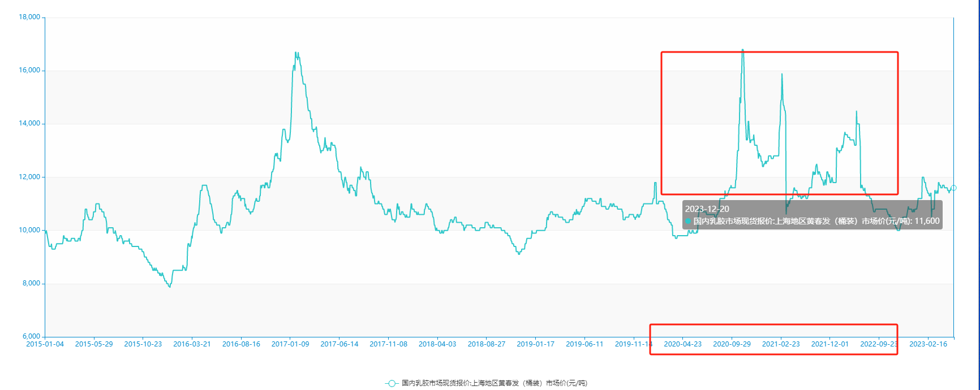This screenshot has width=980, height=390.
Task: Click the y-axis label 12,000
Action: click(29, 177)
